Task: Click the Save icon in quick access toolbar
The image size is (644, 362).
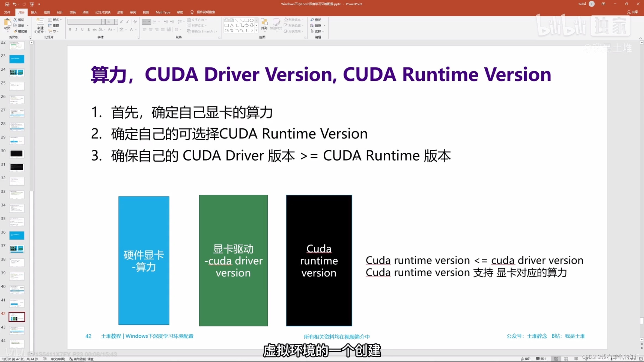Action: (x=7, y=4)
